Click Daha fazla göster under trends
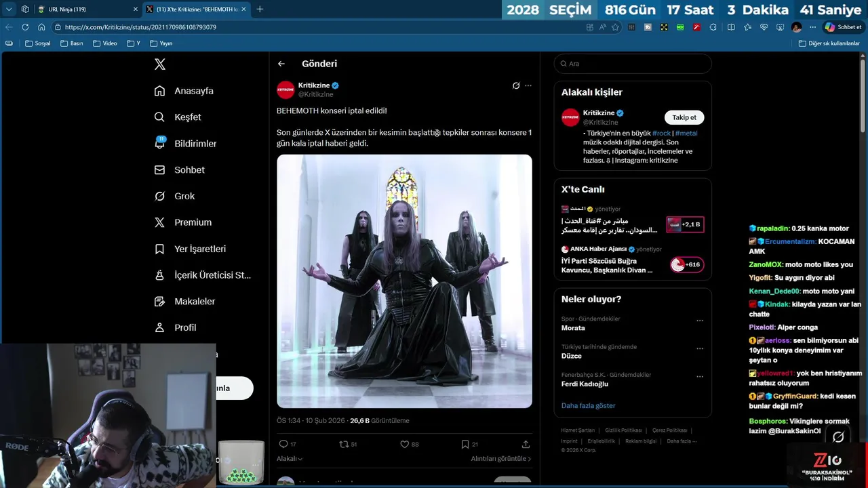The width and height of the screenshot is (868, 488). pyautogui.click(x=589, y=406)
